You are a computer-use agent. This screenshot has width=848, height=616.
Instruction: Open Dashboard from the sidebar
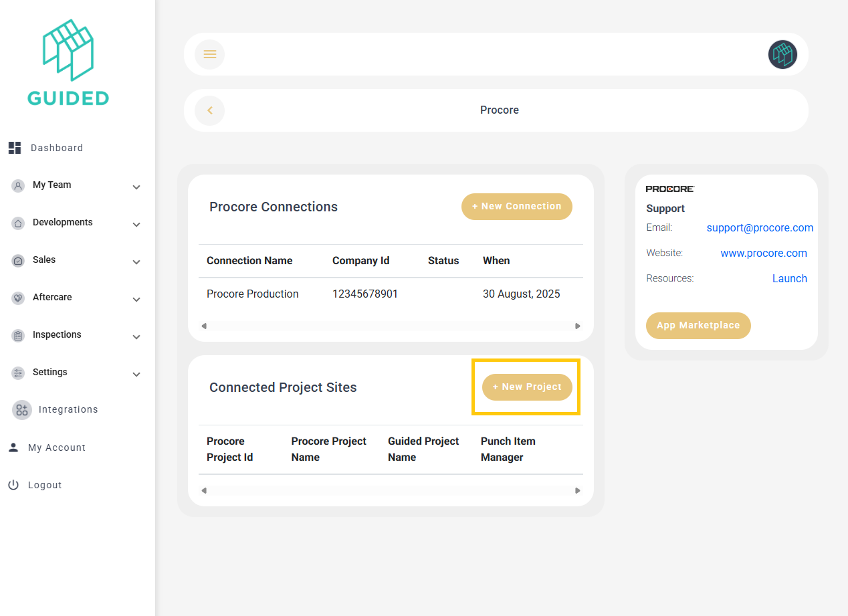coord(56,148)
